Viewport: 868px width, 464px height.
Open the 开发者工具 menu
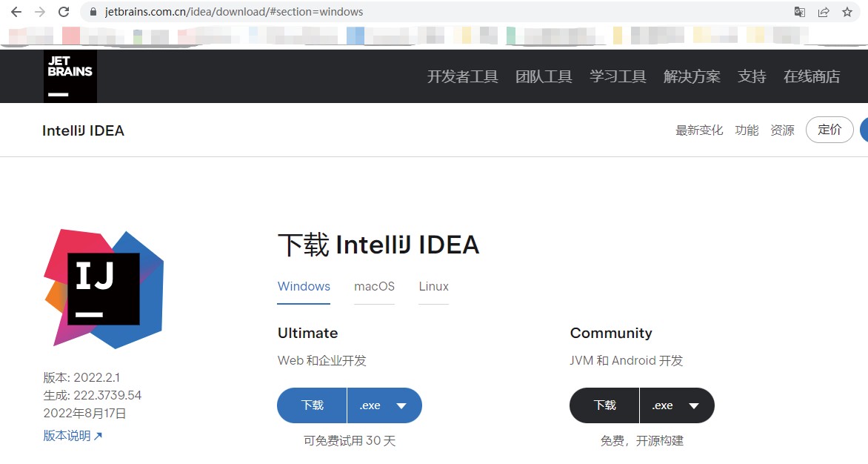[x=462, y=76]
